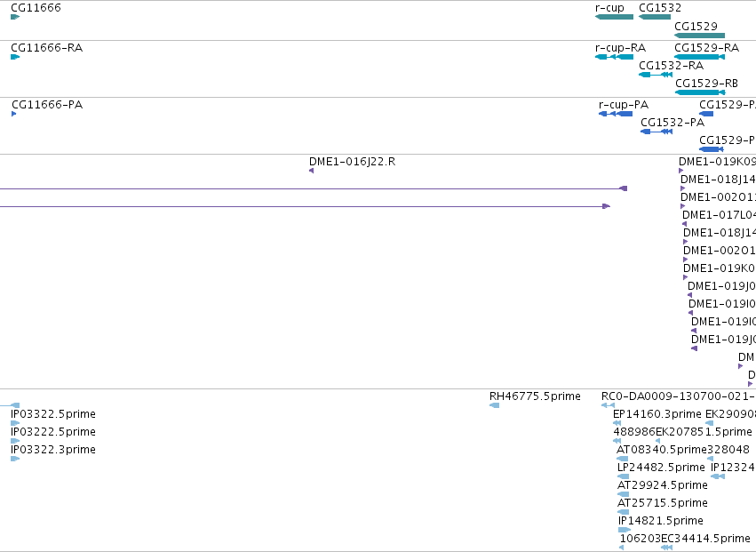756x552 pixels.
Task: Click the r-cup gene label
Action: point(609,8)
